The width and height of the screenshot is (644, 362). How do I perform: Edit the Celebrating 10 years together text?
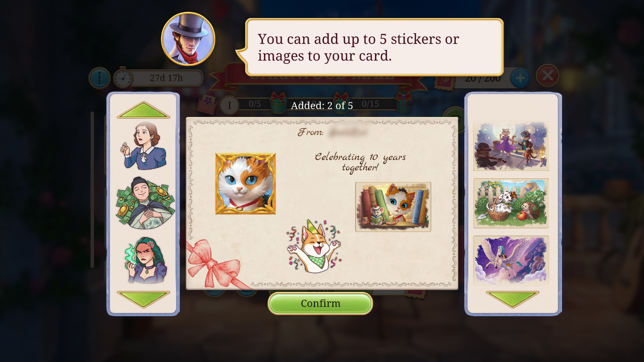pos(360,162)
